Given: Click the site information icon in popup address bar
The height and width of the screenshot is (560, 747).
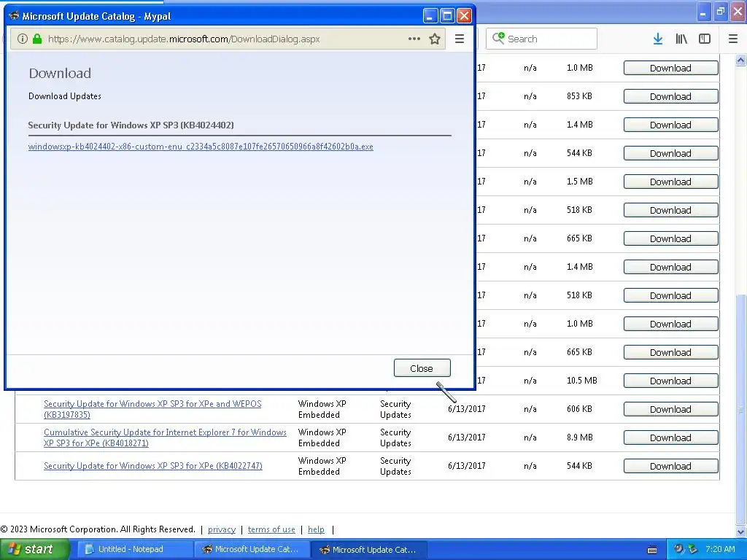Looking at the screenshot, I should pos(22,39).
